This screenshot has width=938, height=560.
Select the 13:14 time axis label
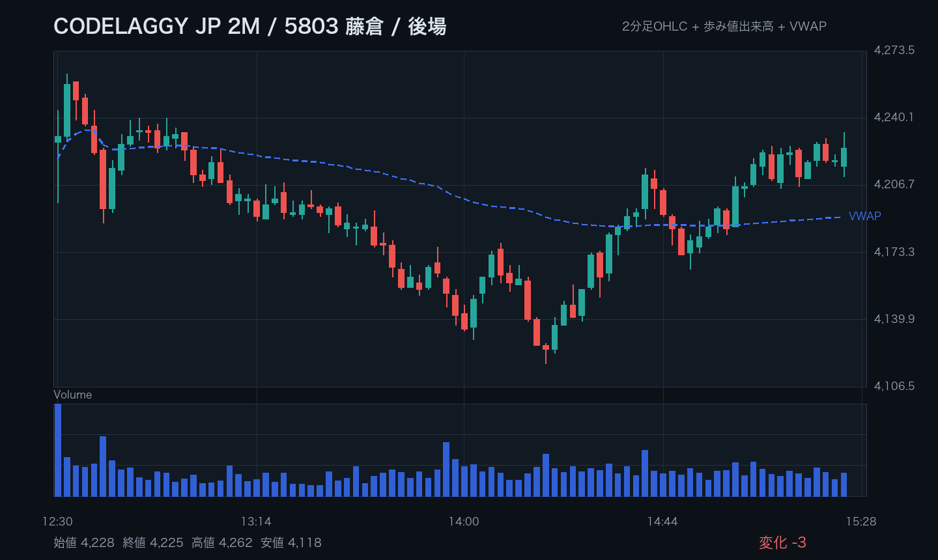(256, 522)
